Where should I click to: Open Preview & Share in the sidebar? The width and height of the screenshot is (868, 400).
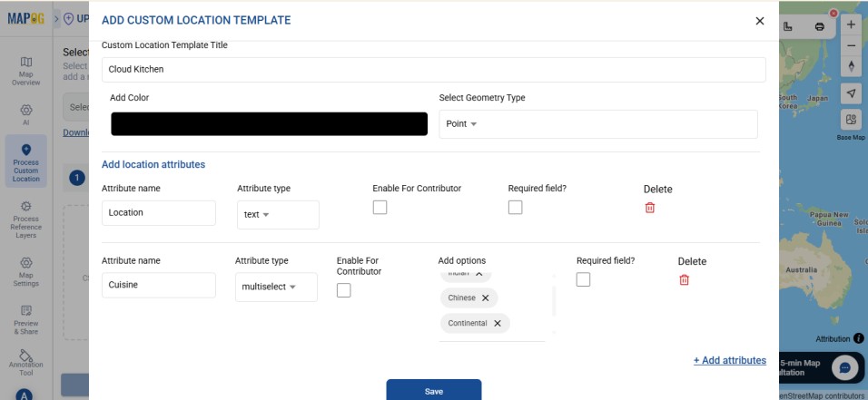pos(26,320)
